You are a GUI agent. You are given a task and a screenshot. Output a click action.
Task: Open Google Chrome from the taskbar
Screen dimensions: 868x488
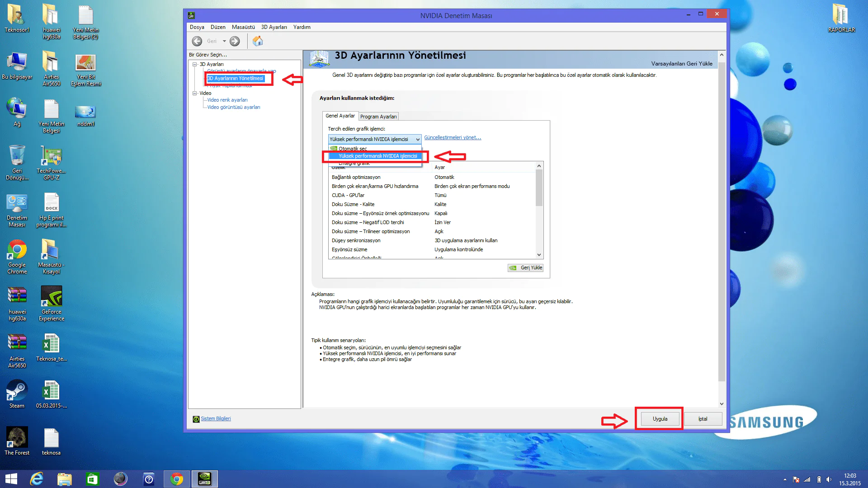click(177, 479)
